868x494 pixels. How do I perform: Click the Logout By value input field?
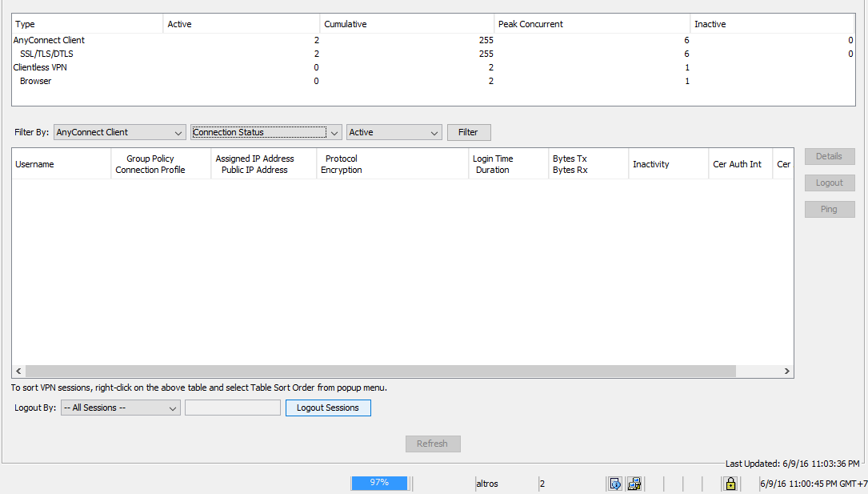(x=233, y=408)
